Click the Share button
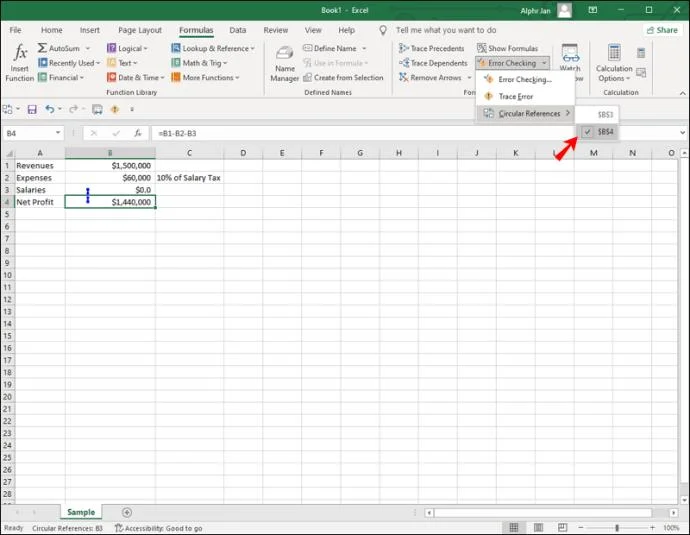This screenshot has width=690, height=535. 662,30
